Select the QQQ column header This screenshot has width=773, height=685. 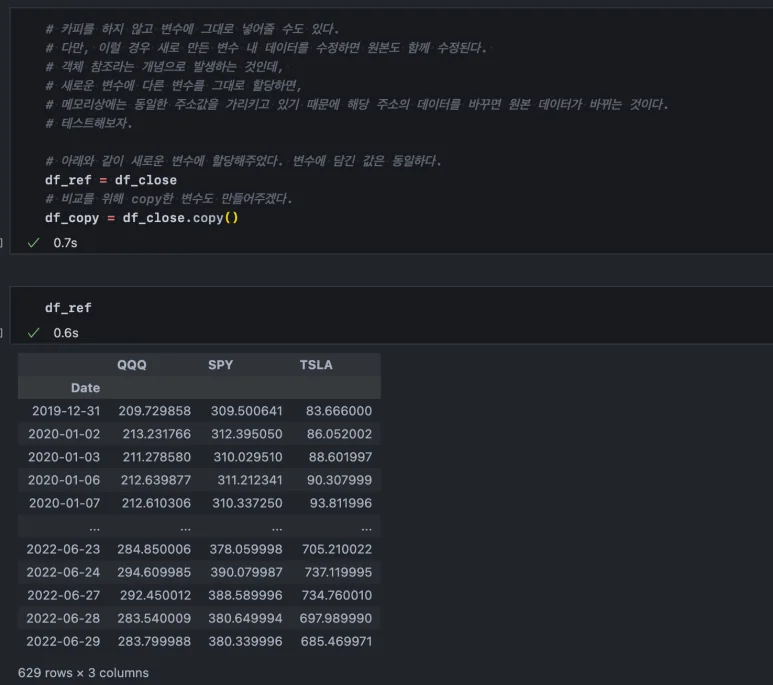click(x=131, y=365)
